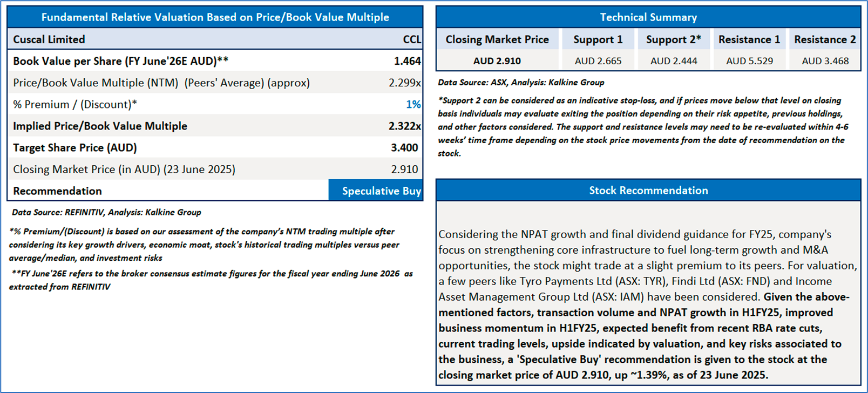Click the Resistance 1 column header
Viewport: 868px width, 393px height.
(x=749, y=39)
